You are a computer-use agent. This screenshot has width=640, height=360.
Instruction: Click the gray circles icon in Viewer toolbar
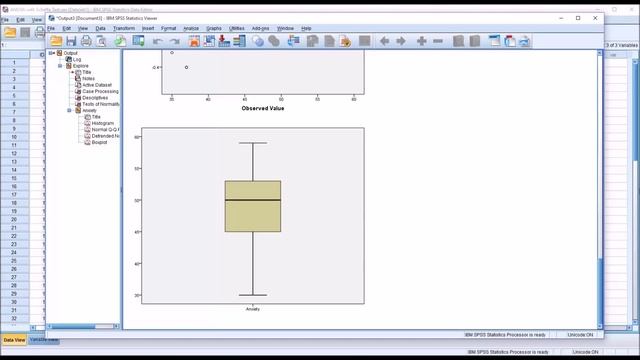[x=274, y=41]
